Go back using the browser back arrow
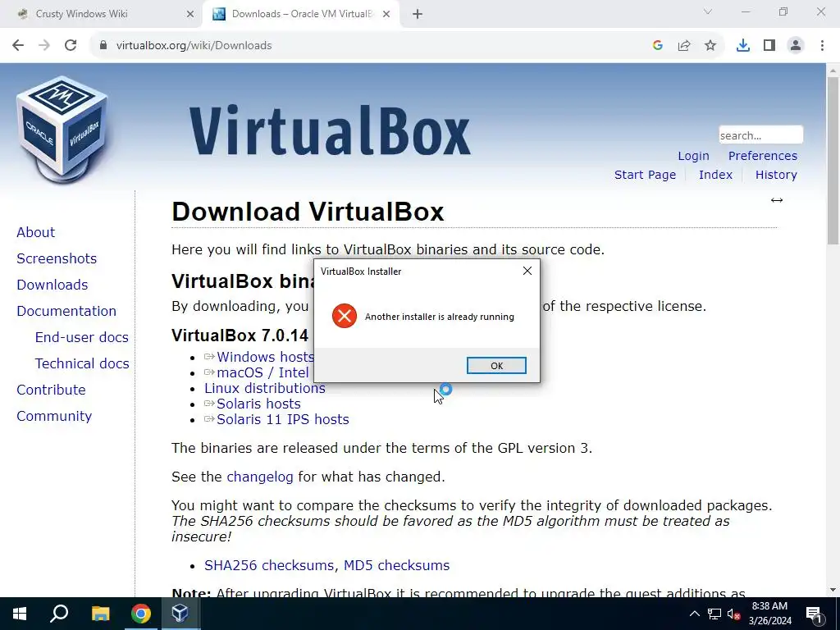 [18, 46]
